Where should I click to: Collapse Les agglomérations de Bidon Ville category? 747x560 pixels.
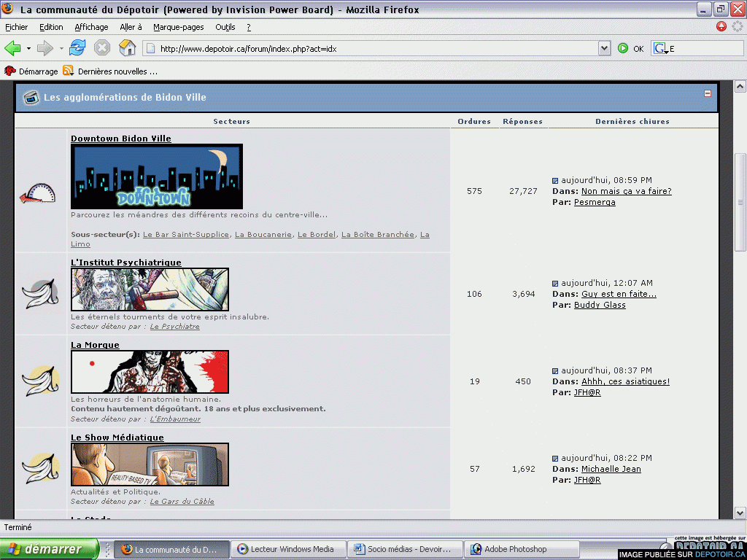(708, 93)
